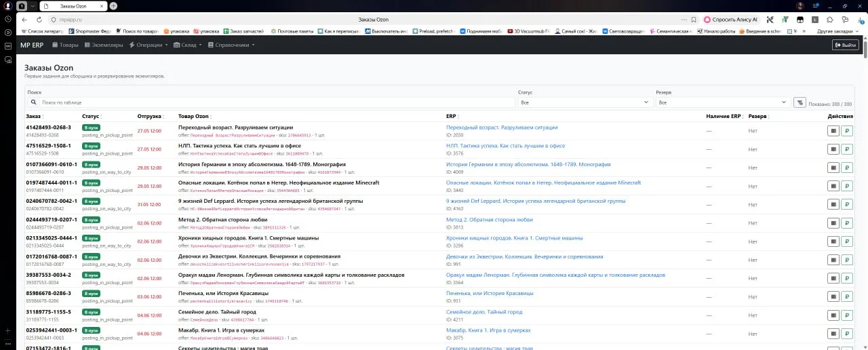Expand the Резерв filter dropdown
868x350 pixels.
pyautogui.click(x=722, y=102)
